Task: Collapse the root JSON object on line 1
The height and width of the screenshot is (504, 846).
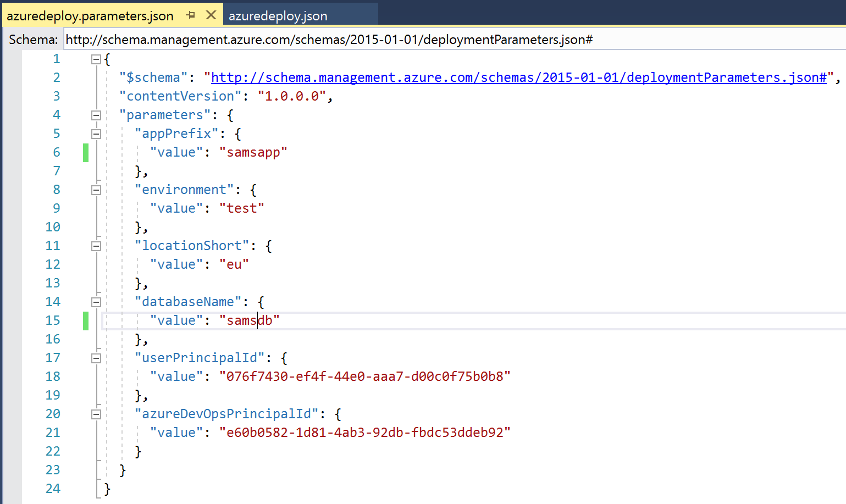Action: (x=96, y=59)
